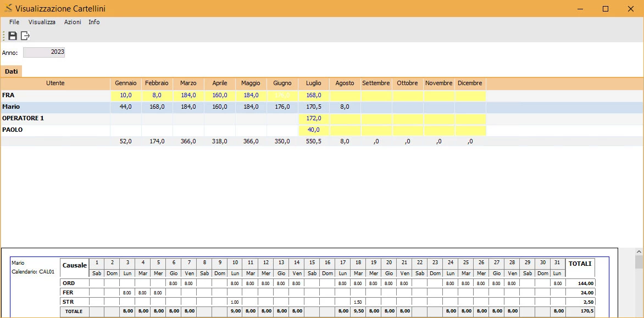644x318 pixels.
Task: Open the File menu
Action: pos(14,22)
